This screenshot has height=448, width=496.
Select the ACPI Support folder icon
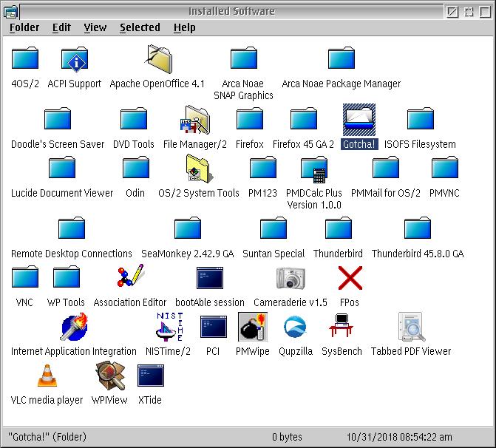click(75, 58)
